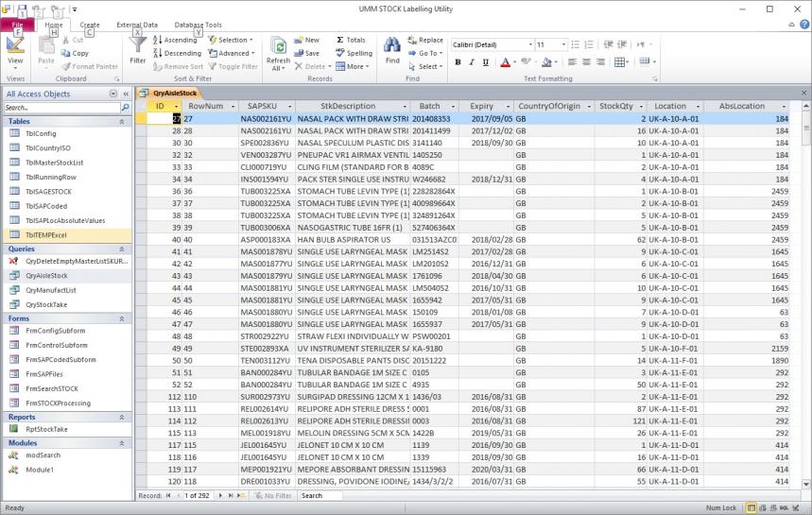Click the bullets list icon
Screen dimensions: 812x515
tap(575, 45)
